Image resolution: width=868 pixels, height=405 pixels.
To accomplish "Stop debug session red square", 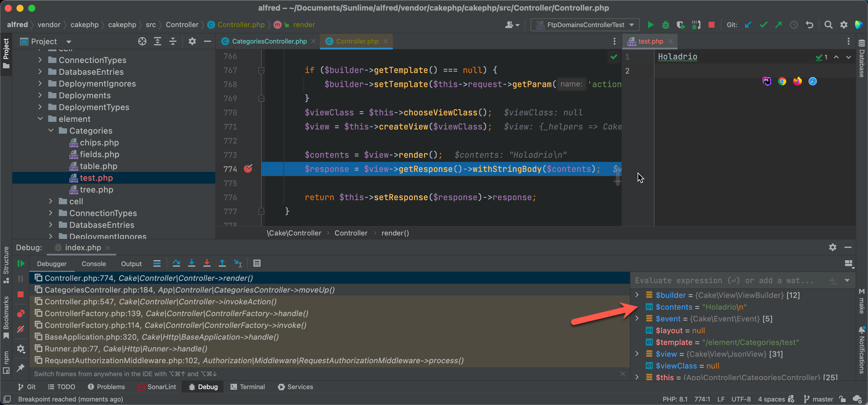I will point(21,294).
